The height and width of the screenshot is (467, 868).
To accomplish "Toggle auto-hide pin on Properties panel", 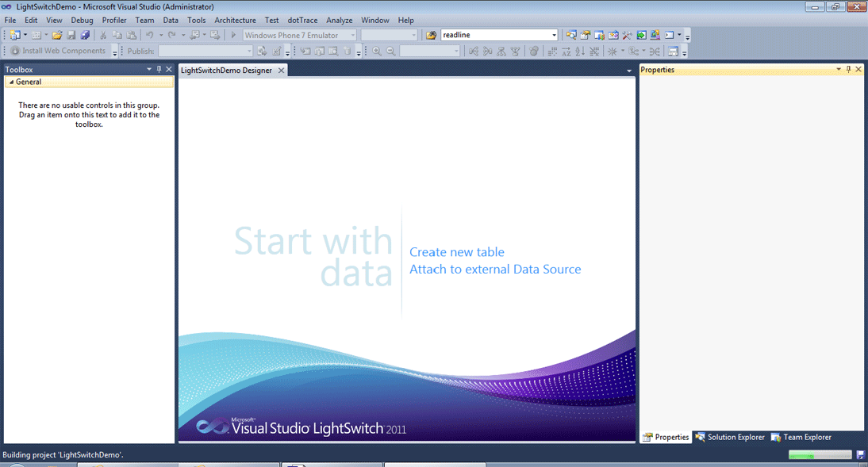I will pyautogui.click(x=848, y=69).
